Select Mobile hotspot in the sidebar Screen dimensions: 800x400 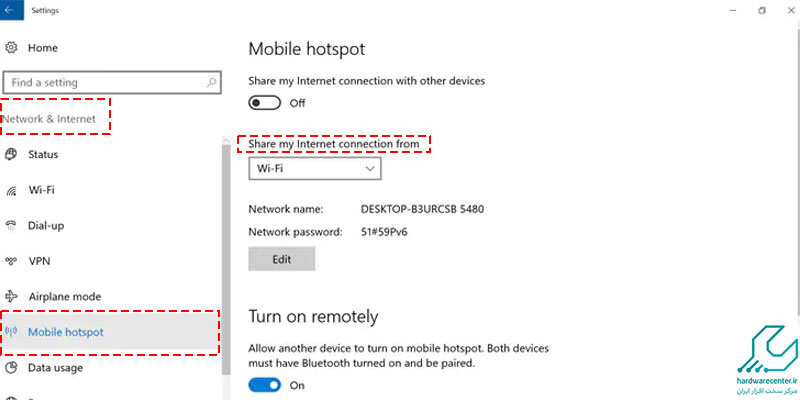click(x=66, y=332)
